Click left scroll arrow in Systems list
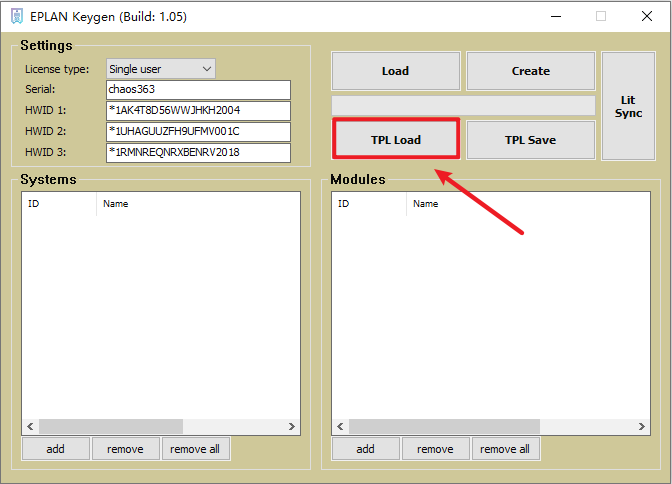Viewport: 672px width, 484px height. tap(30, 427)
